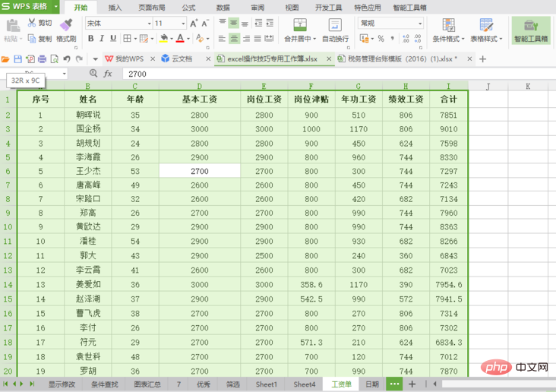Click the draw border table icon
This screenshot has width=556, height=392.
[144, 38]
